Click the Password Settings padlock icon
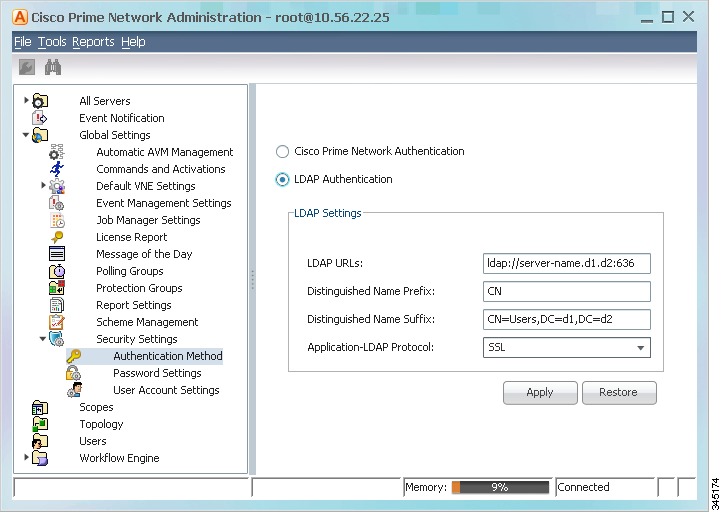 tap(74, 373)
